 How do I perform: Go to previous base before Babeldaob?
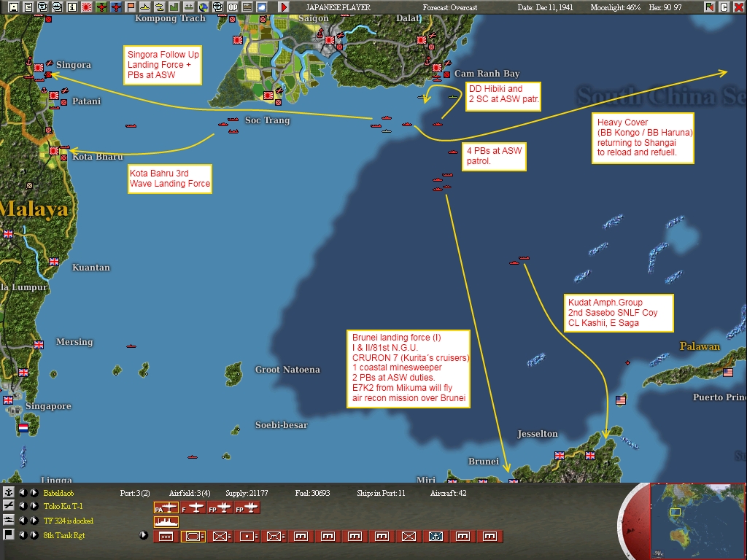(x=23, y=492)
